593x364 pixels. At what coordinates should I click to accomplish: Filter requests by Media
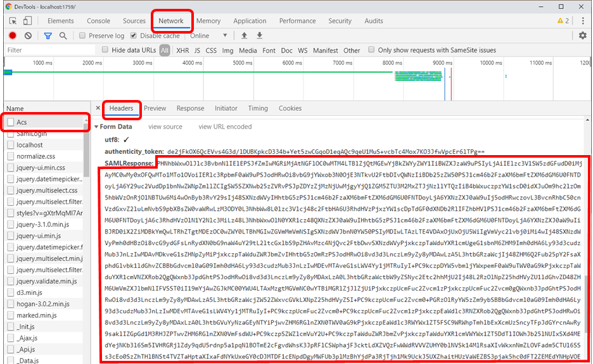pos(248,50)
